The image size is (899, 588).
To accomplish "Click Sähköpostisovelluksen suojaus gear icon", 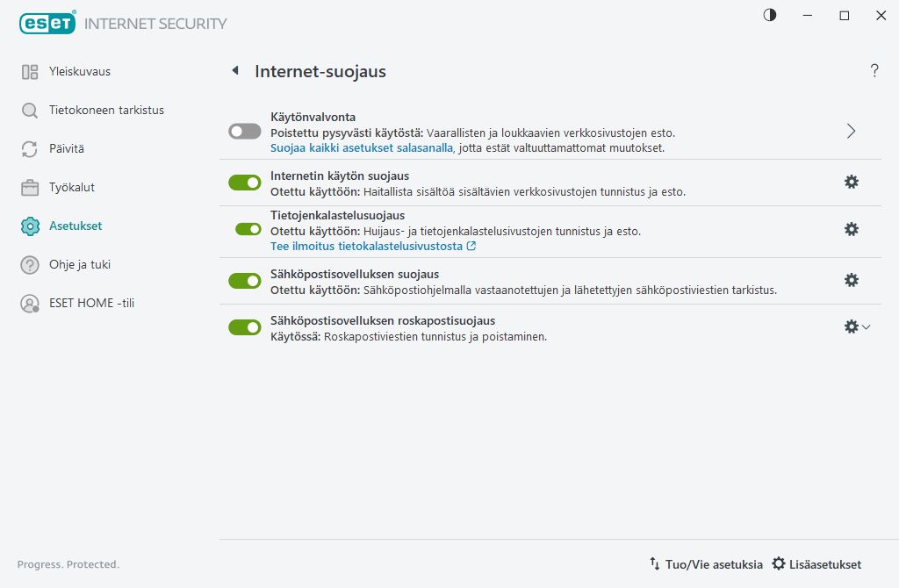I will tap(851, 280).
